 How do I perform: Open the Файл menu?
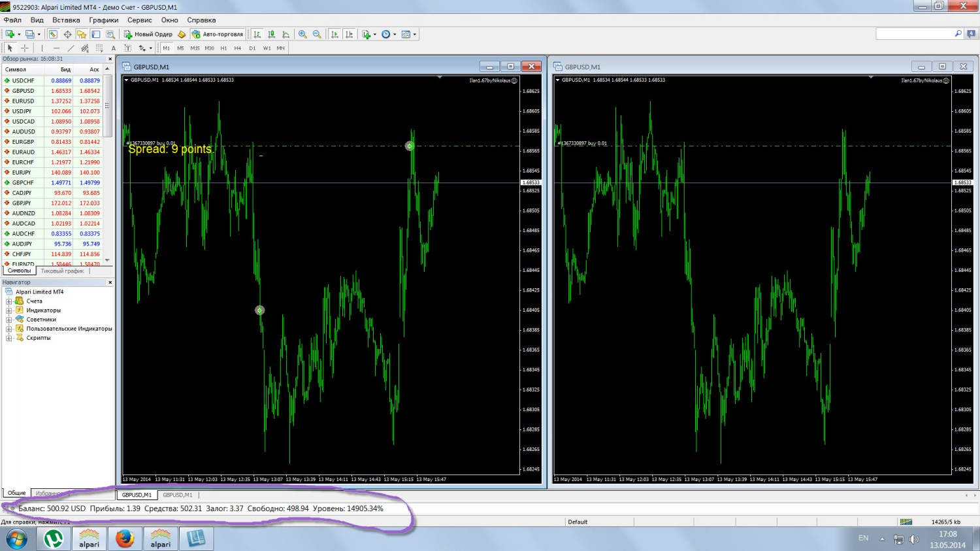[x=12, y=20]
